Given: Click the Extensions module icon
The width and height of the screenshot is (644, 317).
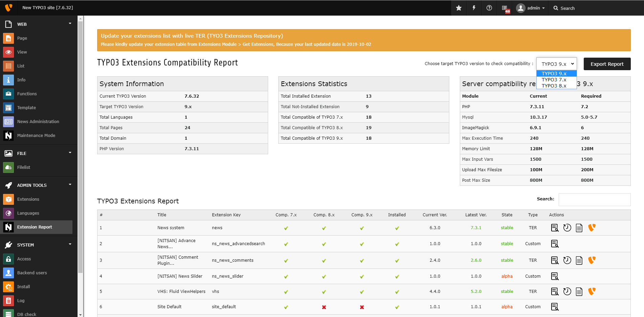Looking at the screenshot, I should pos(8,199).
